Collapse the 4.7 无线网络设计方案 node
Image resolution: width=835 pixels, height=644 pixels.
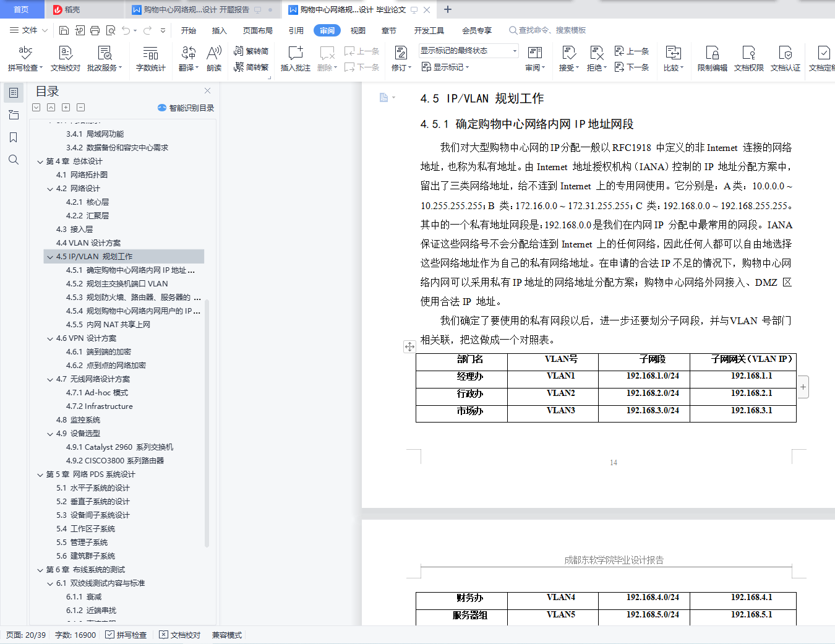50,379
